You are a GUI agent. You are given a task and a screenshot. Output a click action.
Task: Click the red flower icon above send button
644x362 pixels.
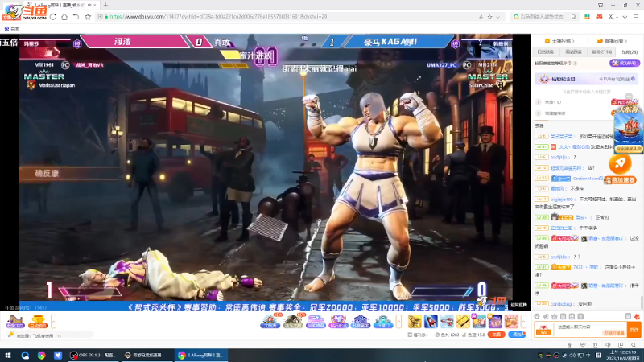click(637, 316)
